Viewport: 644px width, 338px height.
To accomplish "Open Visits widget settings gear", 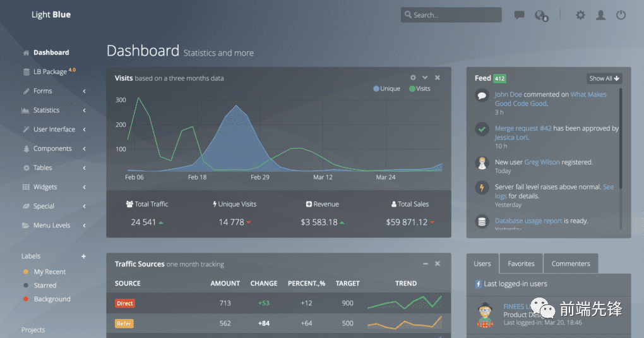I will (413, 78).
